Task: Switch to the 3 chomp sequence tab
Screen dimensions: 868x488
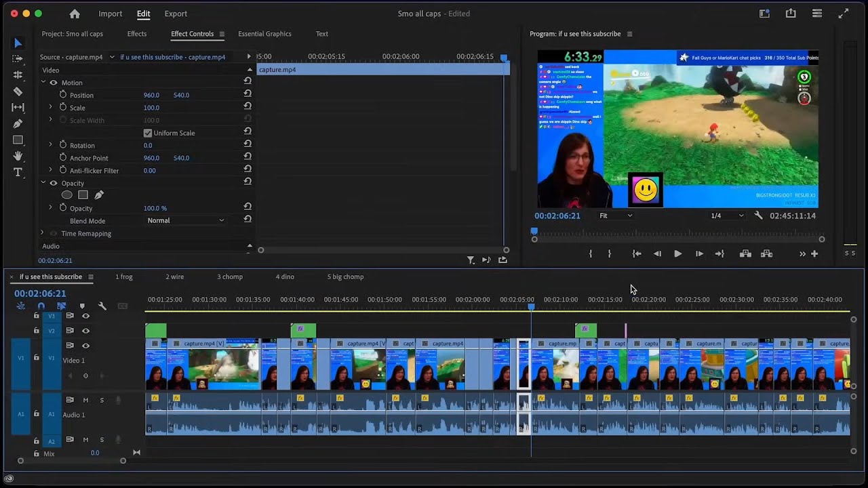Action: (x=230, y=277)
